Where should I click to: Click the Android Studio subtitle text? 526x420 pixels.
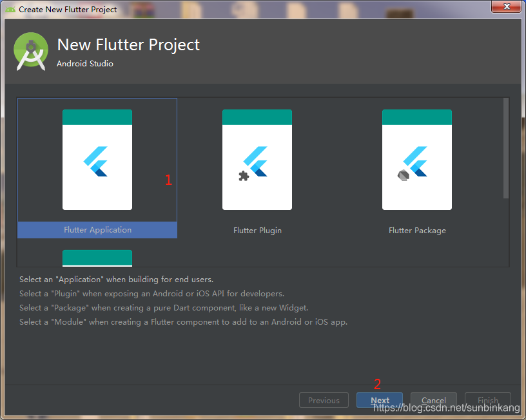pyautogui.click(x=85, y=63)
